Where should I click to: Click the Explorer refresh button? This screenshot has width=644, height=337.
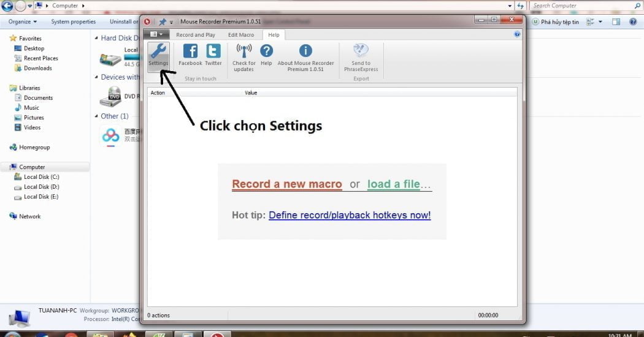click(x=520, y=6)
